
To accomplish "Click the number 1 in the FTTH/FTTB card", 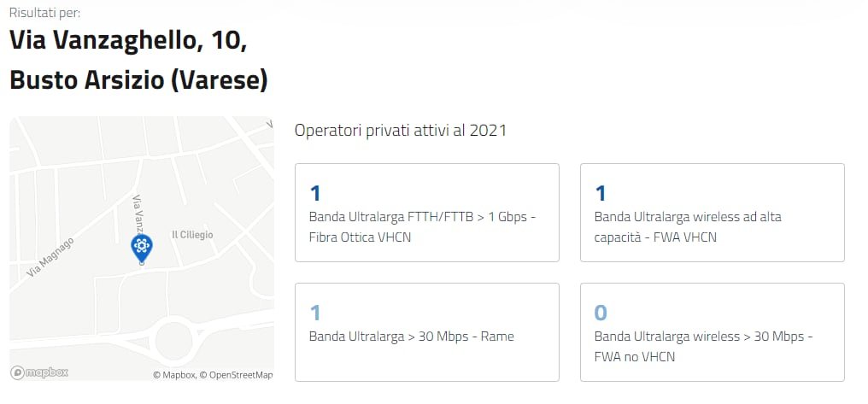I will click(x=314, y=193).
